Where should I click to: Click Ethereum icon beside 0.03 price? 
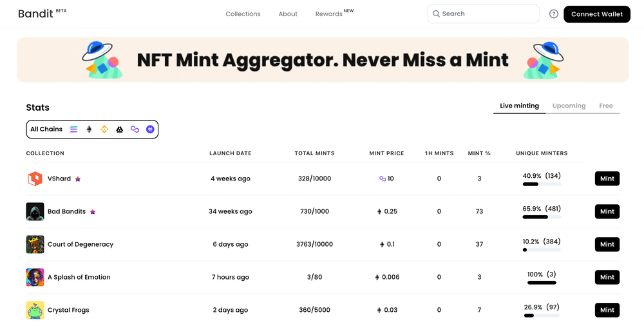379,311
